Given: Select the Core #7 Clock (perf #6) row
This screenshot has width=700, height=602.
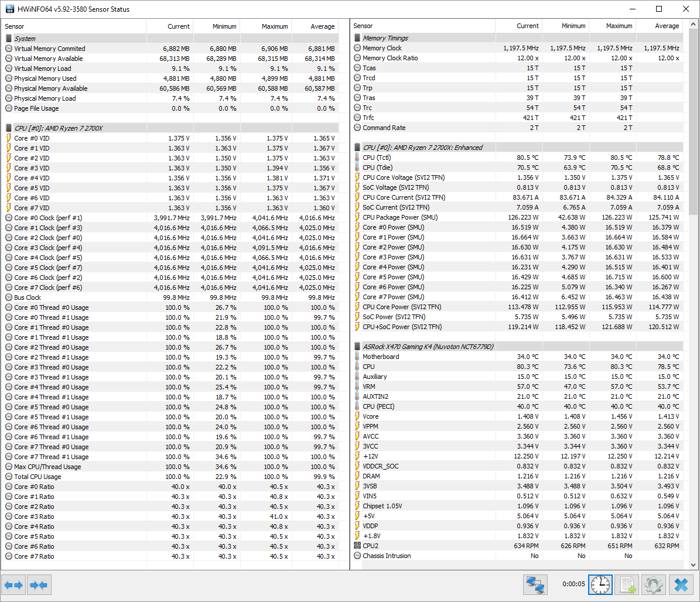Looking at the screenshot, I should click(x=170, y=288).
